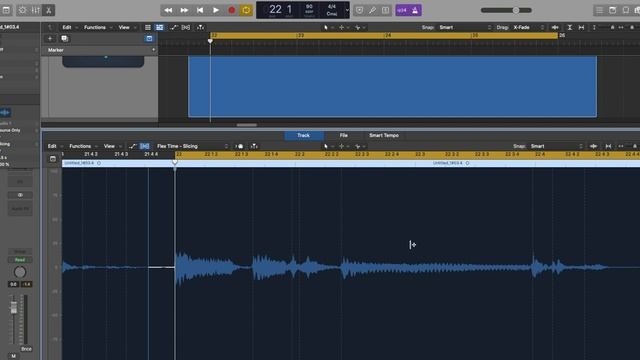This screenshot has height=360, width=640.
Task: Toggle the yellow Cycle mode button
Action: click(246, 10)
